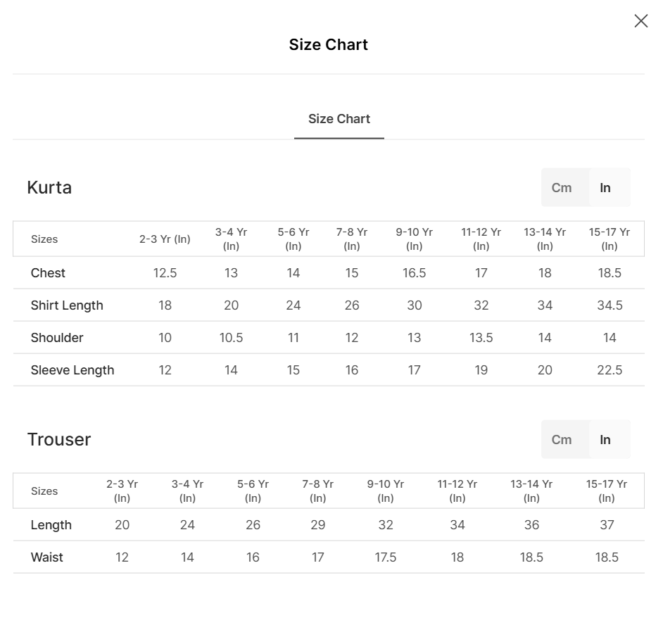
Task: Click the Trouser Length row label
Action: click(51, 525)
